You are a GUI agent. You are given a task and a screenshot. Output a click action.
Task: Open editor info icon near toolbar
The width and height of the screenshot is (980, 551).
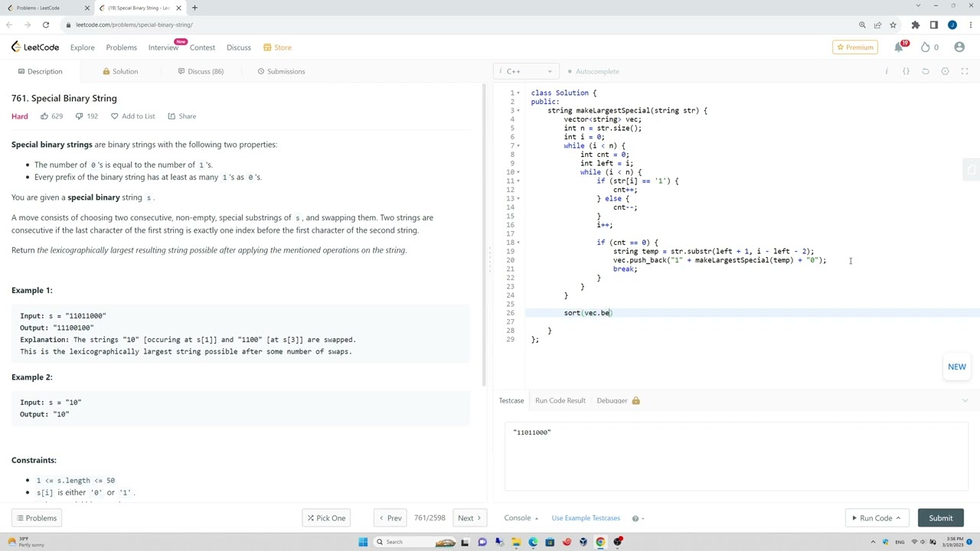pos(887,71)
